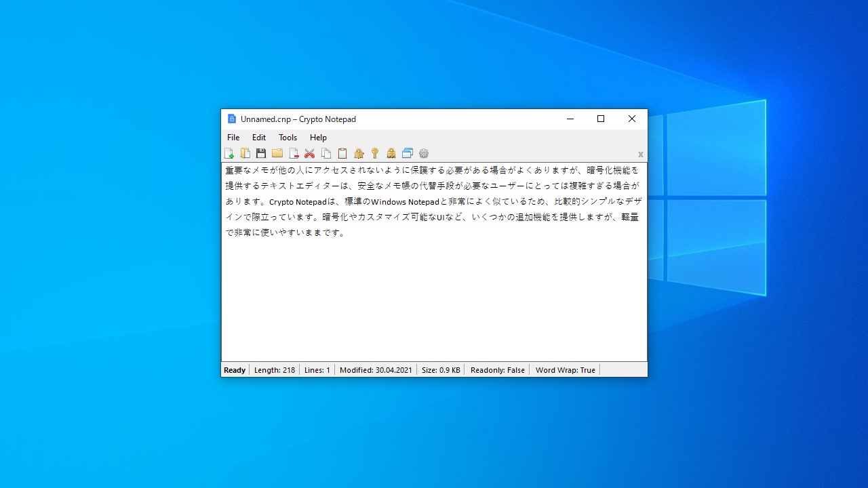Click the Crypto Notepad title bar app icon
868x488 pixels.
[x=232, y=119]
